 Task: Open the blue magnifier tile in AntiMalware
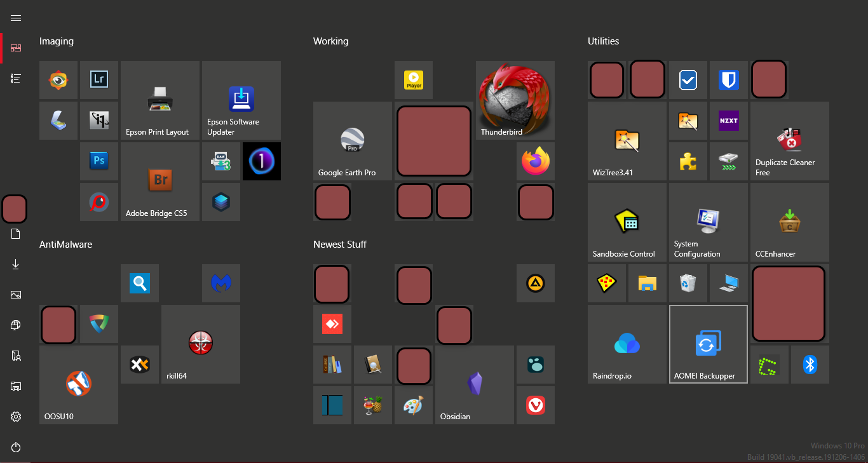pos(140,283)
